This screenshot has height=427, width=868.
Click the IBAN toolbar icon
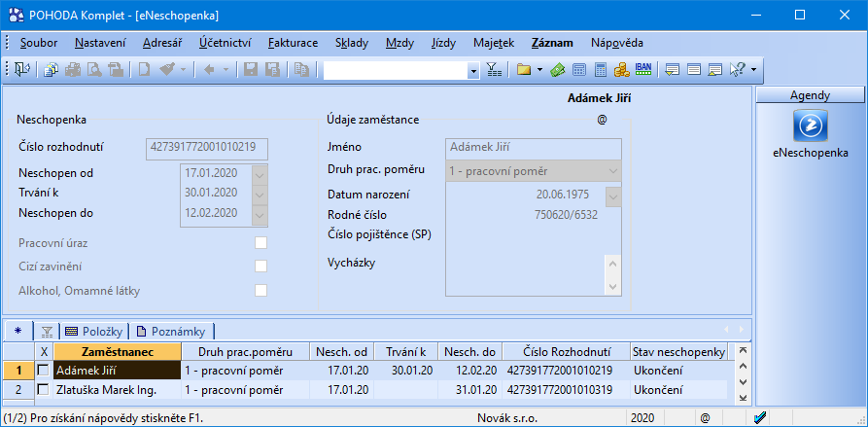[x=642, y=69]
